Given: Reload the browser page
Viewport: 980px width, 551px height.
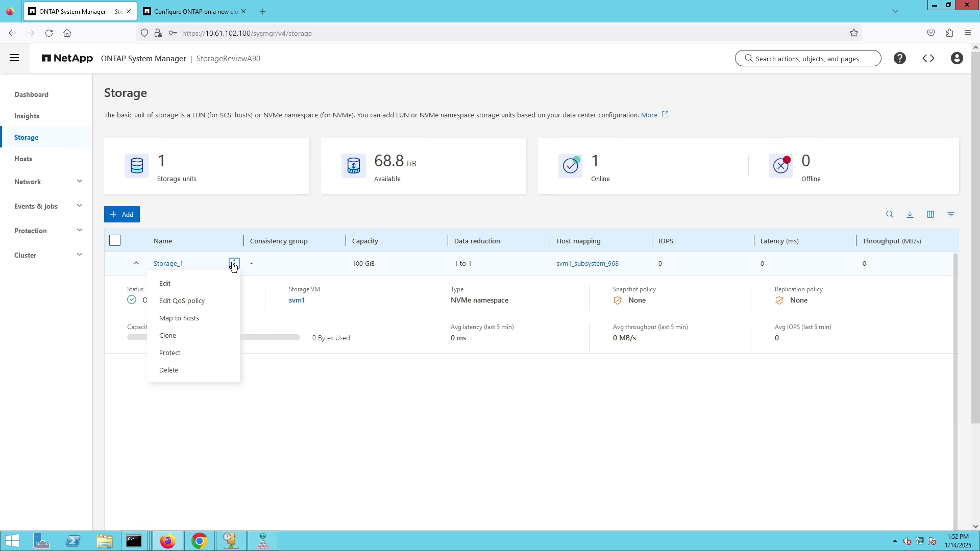Looking at the screenshot, I should pyautogui.click(x=49, y=33).
